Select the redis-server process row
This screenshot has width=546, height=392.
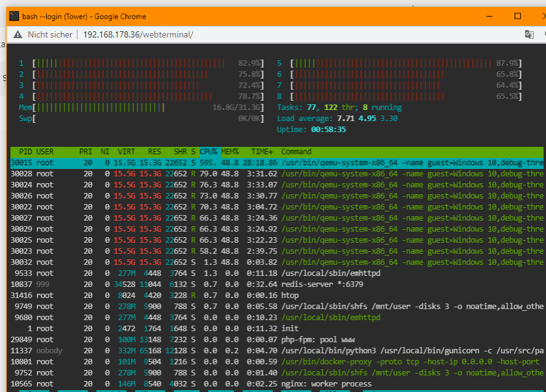[277, 284]
